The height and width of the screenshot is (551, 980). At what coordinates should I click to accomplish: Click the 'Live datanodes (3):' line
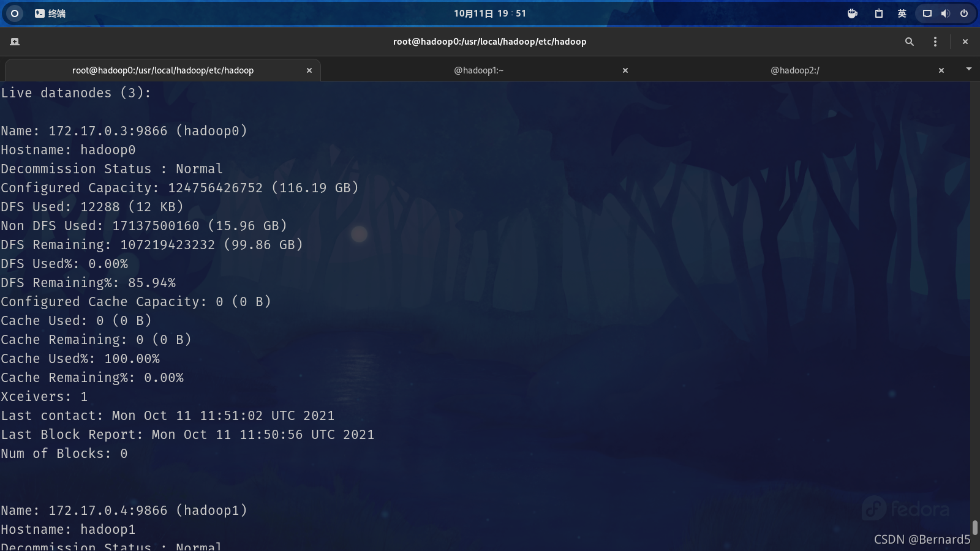point(76,93)
